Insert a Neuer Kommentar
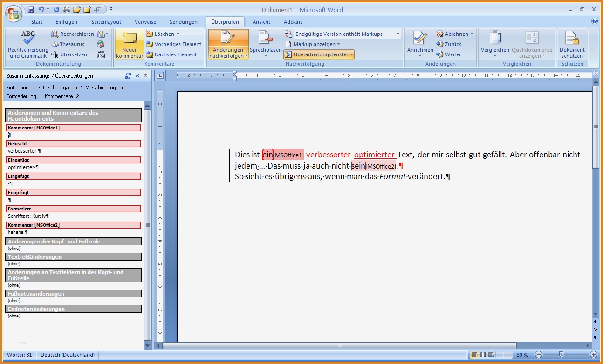This screenshot has height=364, width=603. (130, 44)
